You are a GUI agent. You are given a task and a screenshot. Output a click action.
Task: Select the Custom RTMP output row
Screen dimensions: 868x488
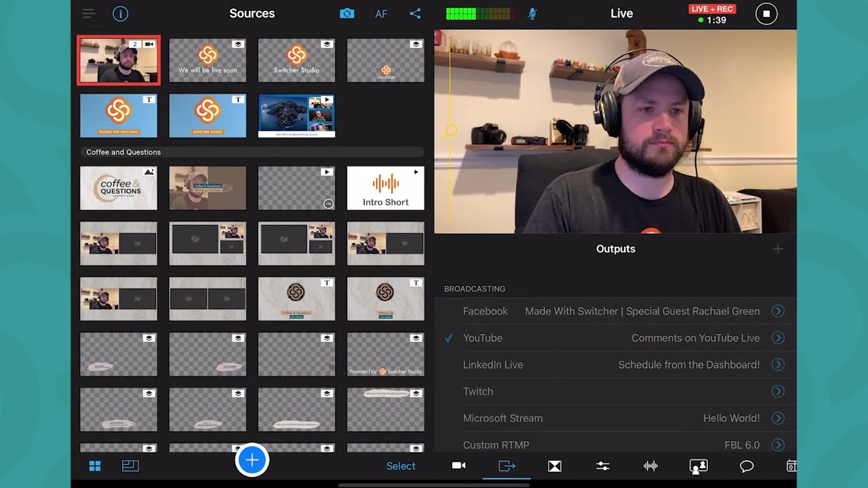tap(615, 444)
